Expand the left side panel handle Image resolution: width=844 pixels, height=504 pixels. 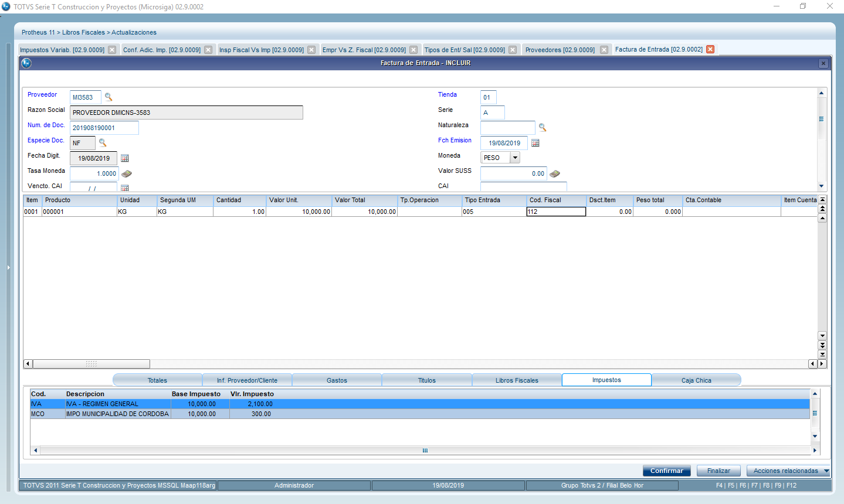click(8, 267)
